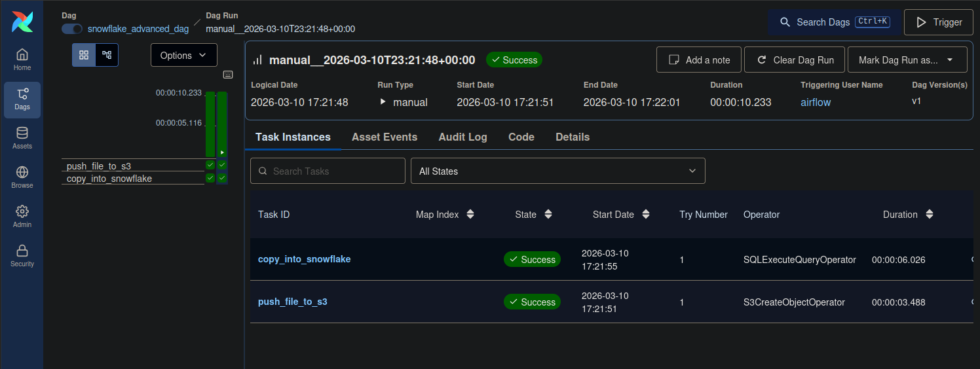The width and height of the screenshot is (980, 369).
Task: Open the Asset Events tab
Action: click(x=385, y=137)
